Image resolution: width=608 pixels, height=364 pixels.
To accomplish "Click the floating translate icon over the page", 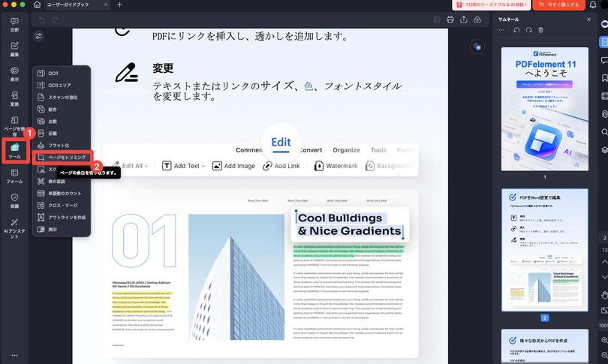I will [477, 47].
